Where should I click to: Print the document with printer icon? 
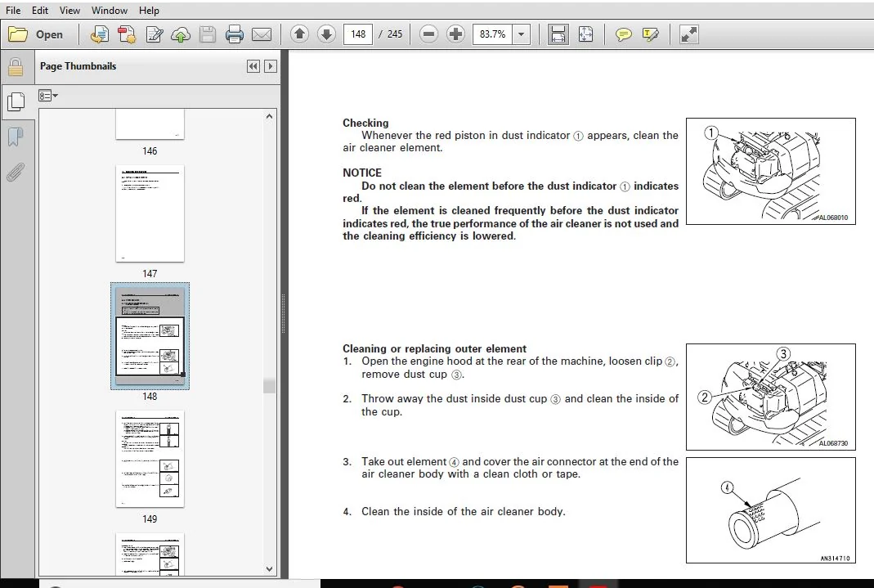[x=234, y=34]
